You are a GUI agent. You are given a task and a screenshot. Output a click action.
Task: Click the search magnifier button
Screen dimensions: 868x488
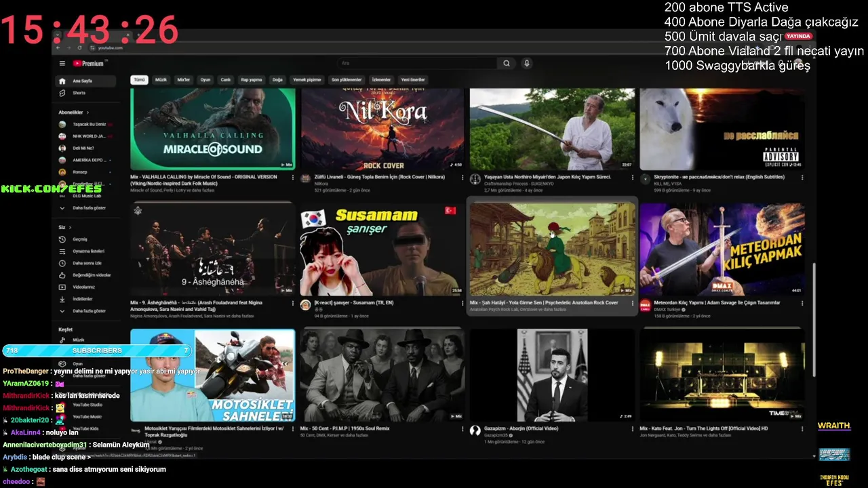click(506, 63)
